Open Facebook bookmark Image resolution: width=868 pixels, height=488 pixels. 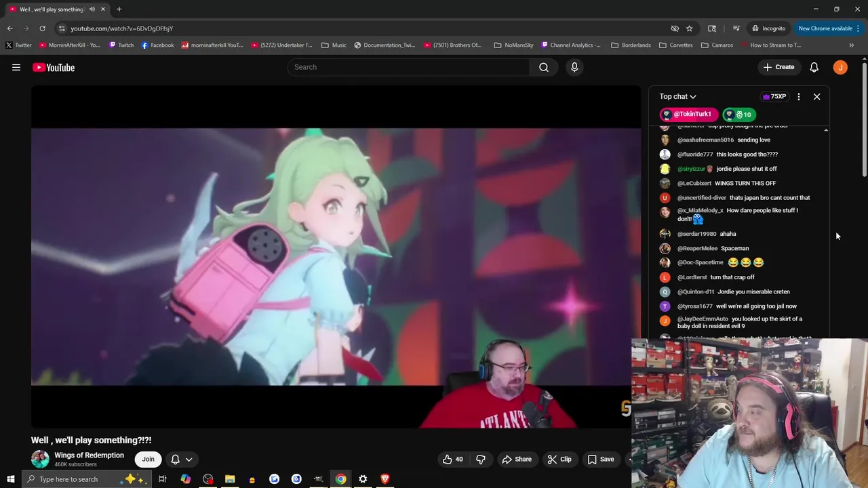[x=157, y=45]
